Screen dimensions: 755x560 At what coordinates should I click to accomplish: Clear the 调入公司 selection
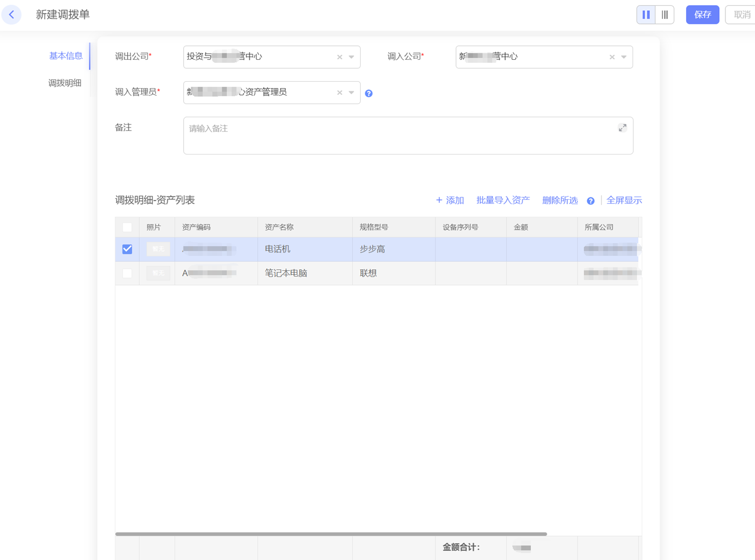click(612, 57)
